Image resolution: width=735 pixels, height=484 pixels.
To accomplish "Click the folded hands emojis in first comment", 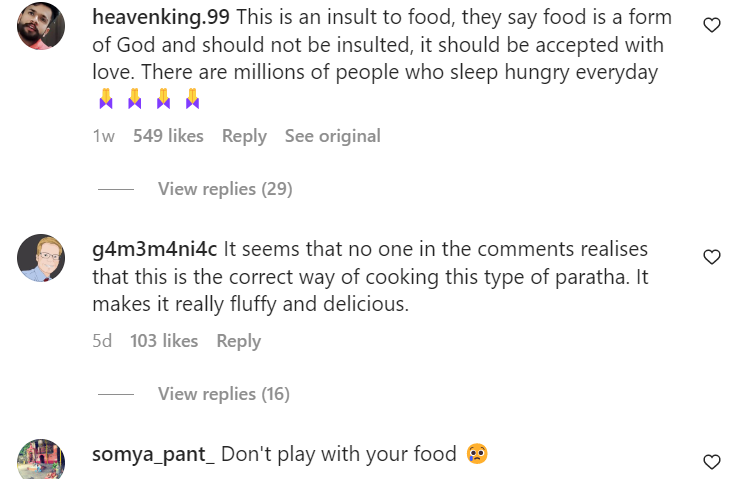I will point(148,99).
